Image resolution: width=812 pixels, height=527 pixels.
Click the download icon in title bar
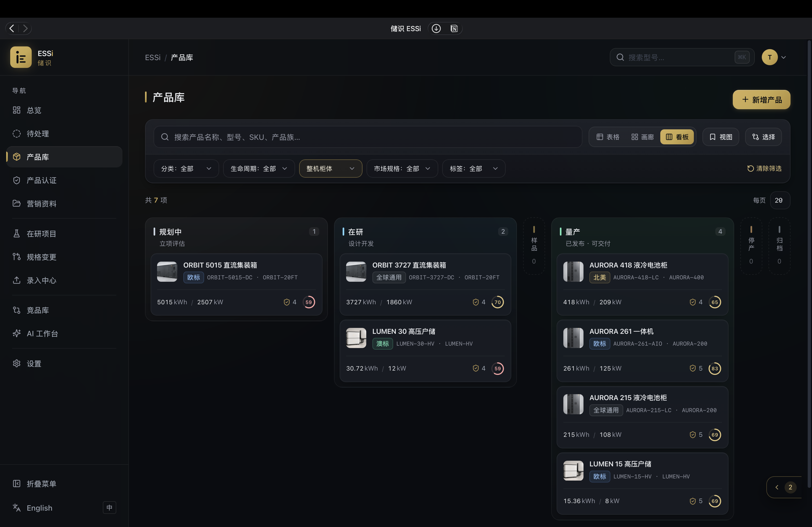[x=436, y=28]
